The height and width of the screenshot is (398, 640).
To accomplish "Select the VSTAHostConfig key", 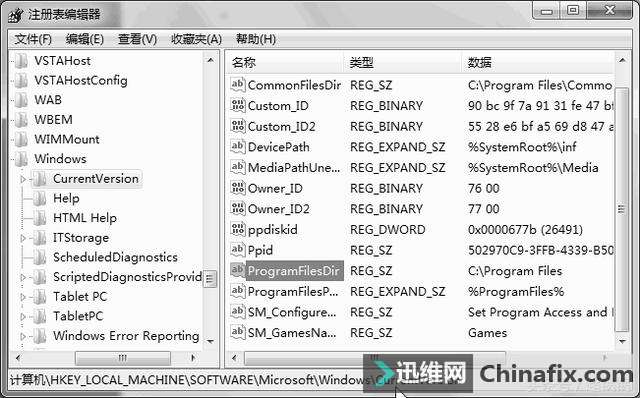I will (x=81, y=80).
